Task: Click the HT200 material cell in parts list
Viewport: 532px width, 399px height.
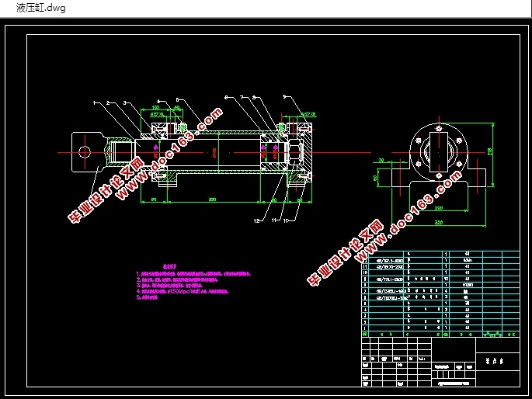Action: [468, 285]
